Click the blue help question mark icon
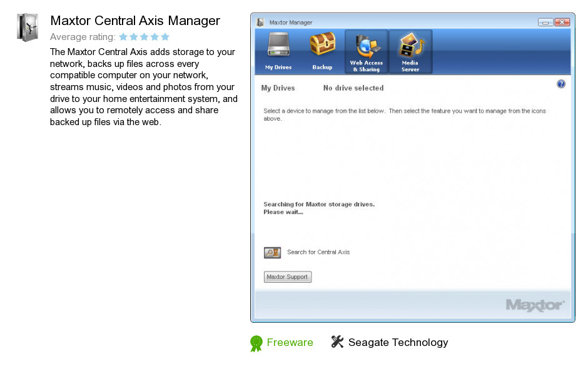 tap(560, 84)
